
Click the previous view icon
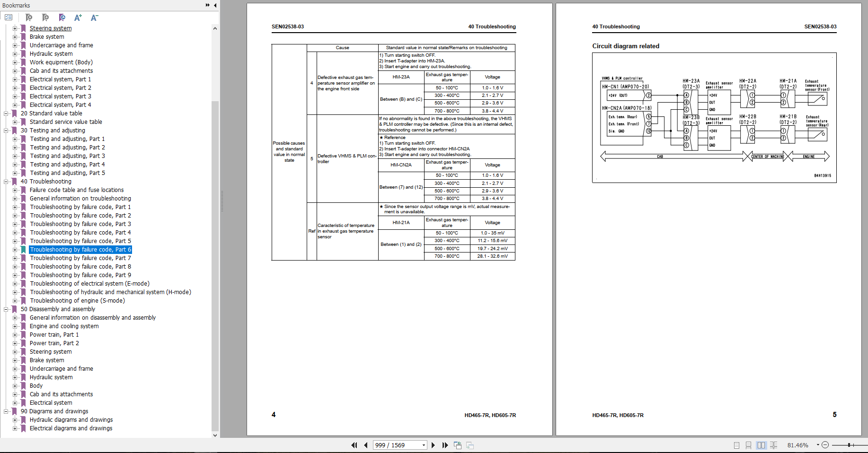(x=458, y=445)
